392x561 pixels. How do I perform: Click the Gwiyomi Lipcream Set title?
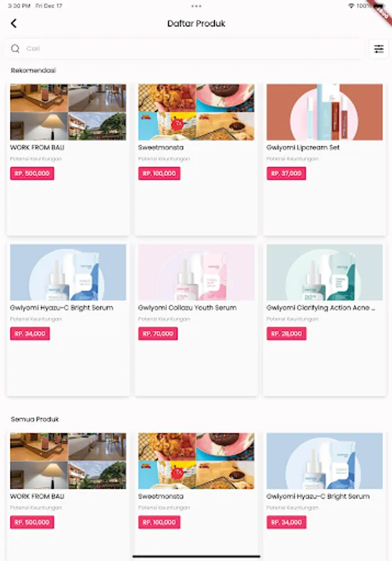click(303, 147)
